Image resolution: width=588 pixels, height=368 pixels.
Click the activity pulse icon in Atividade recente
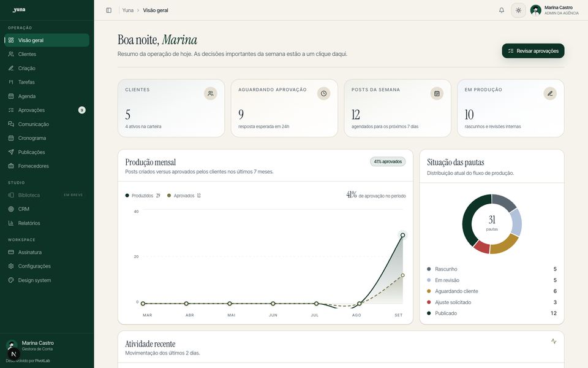(554, 341)
